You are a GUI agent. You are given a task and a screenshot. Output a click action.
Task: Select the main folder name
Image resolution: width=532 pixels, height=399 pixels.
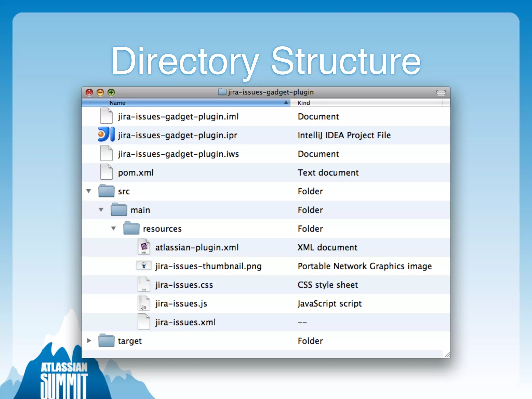click(140, 210)
